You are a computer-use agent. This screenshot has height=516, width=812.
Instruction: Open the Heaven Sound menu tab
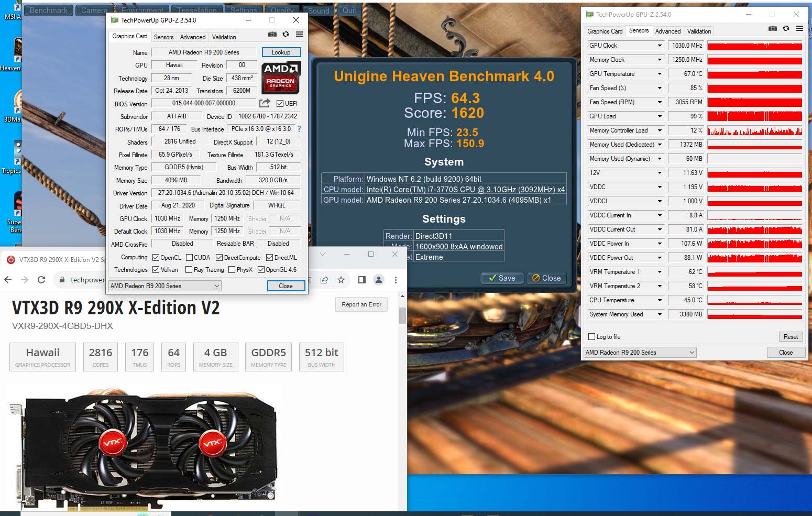[319, 10]
